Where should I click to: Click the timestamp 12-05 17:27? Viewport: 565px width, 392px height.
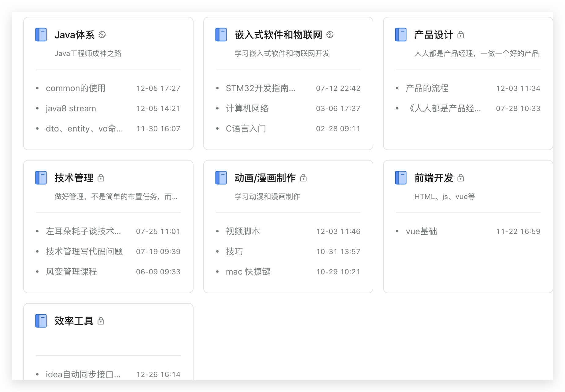[x=158, y=88]
